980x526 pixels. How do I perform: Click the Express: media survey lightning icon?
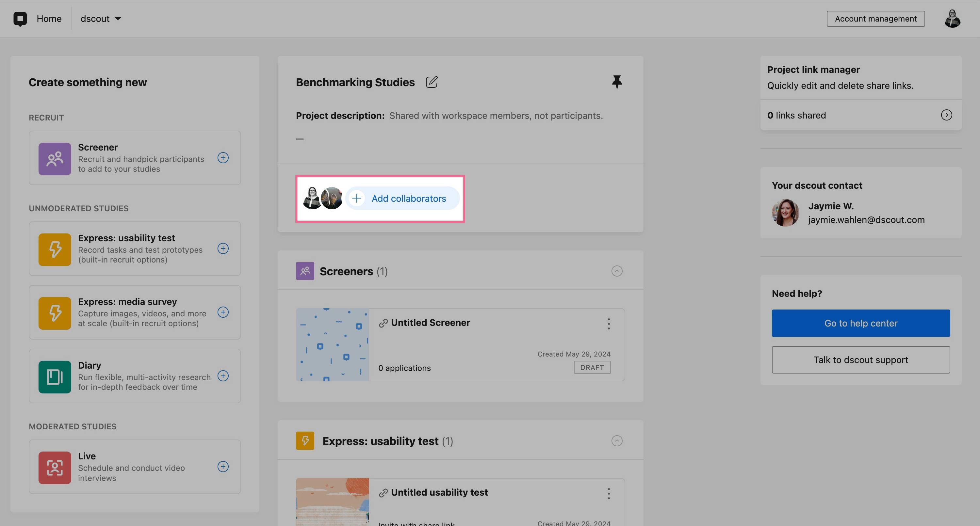55,313
